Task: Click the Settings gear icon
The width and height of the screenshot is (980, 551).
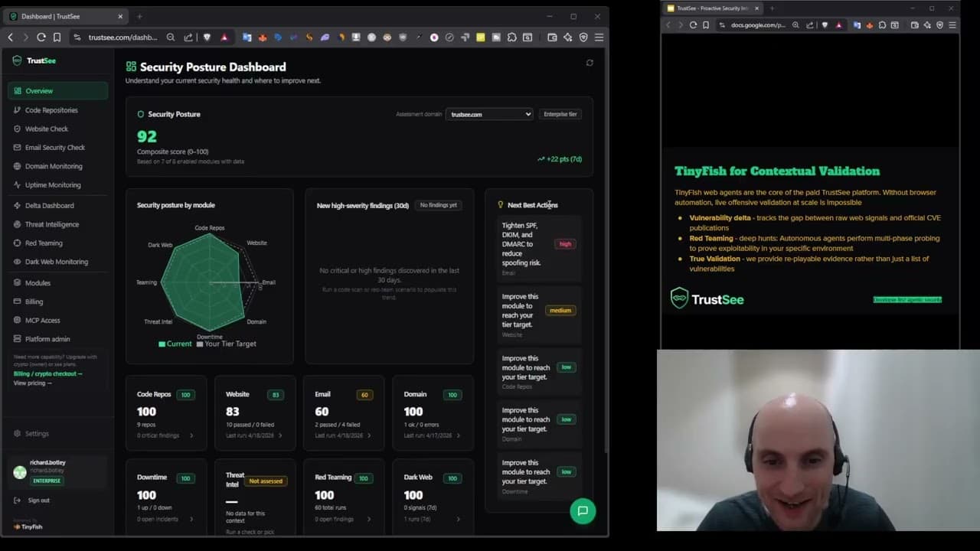Action: point(18,434)
